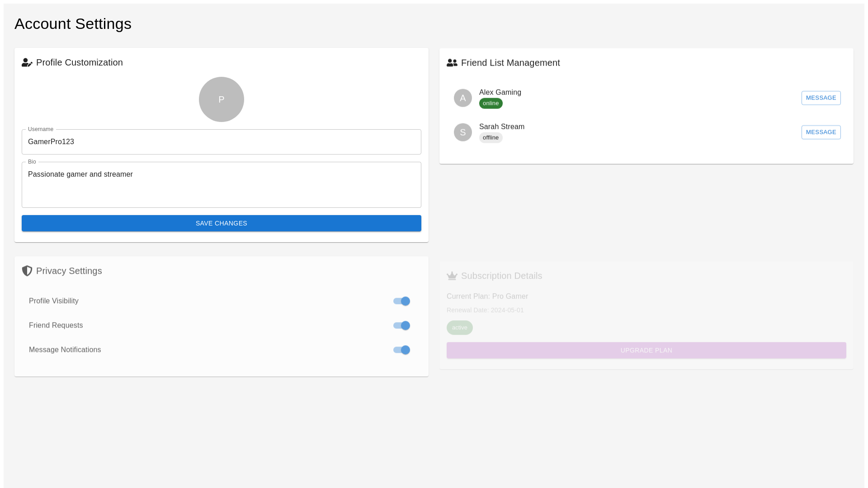Click the Subscription Details crown icon
Image resolution: width=868 pixels, height=488 pixels.
tap(452, 276)
